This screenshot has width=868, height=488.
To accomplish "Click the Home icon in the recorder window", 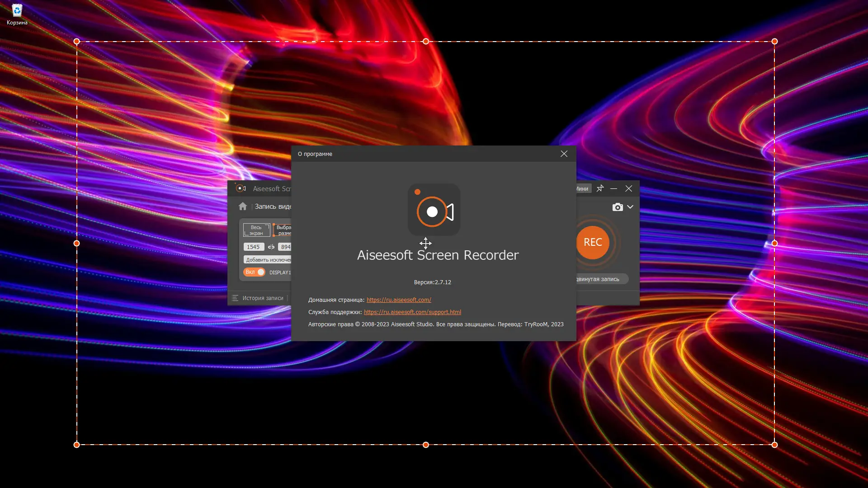I will [x=243, y=206].
